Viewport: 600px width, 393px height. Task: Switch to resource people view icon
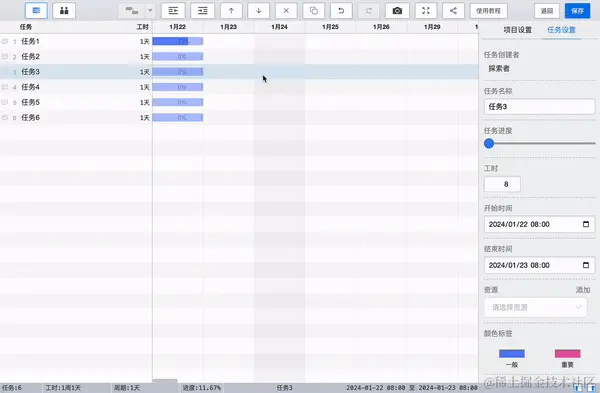[x=64, y=11]
